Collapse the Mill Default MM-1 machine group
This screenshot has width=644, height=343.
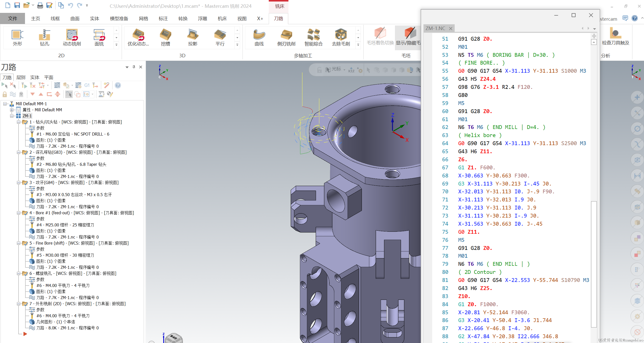tap(5, 104)
